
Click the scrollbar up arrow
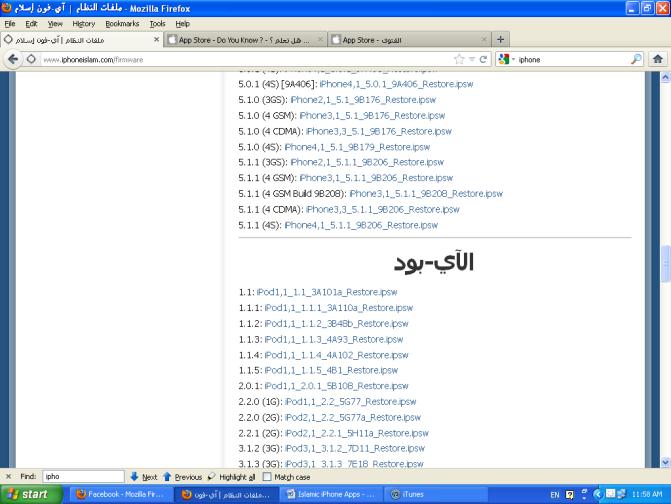click(x=665, y=77)
